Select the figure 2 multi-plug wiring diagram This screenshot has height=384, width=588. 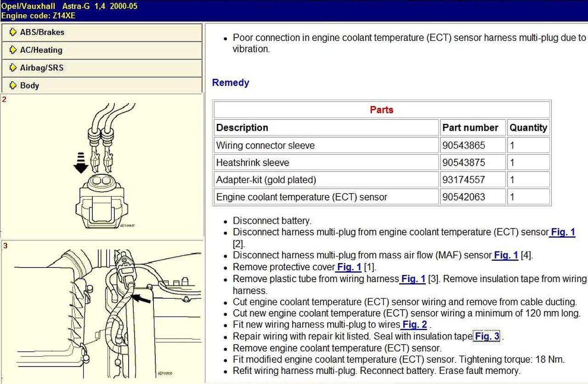(101, 166)
